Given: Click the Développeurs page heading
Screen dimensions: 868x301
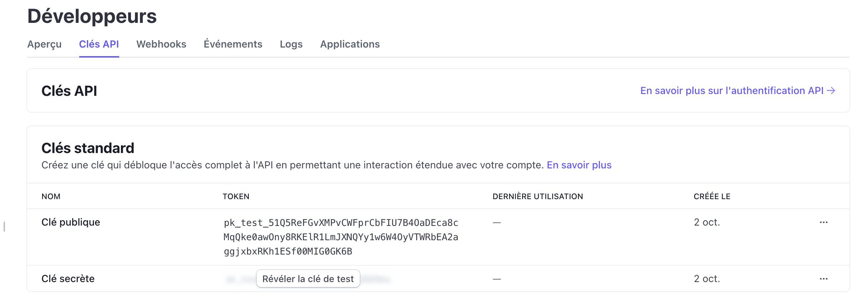Looking at the screenshot, I should (x=92, y=16).
